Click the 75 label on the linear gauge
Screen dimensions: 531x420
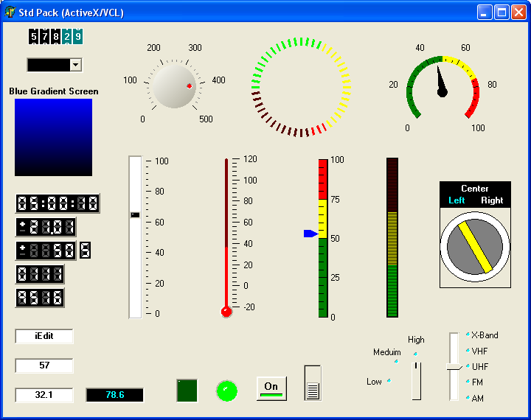(x=336, y=200)
